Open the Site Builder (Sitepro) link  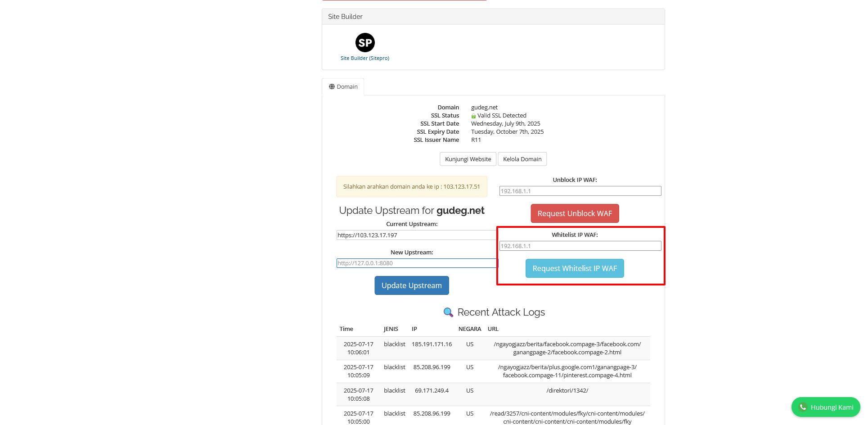click(365, 58)
